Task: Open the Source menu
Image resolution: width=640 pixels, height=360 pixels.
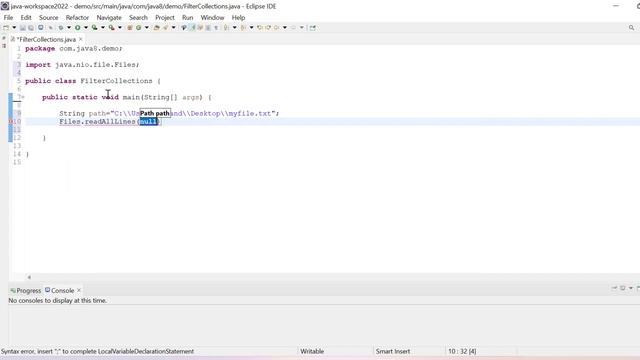Action: pyautogui.click(x=49, y=18)
